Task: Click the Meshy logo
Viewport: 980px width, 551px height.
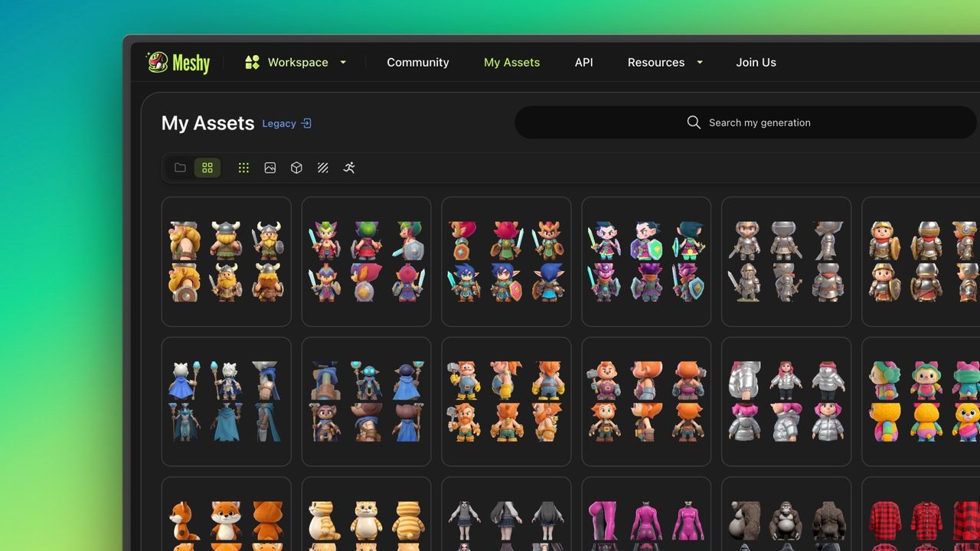Action: 178,63
